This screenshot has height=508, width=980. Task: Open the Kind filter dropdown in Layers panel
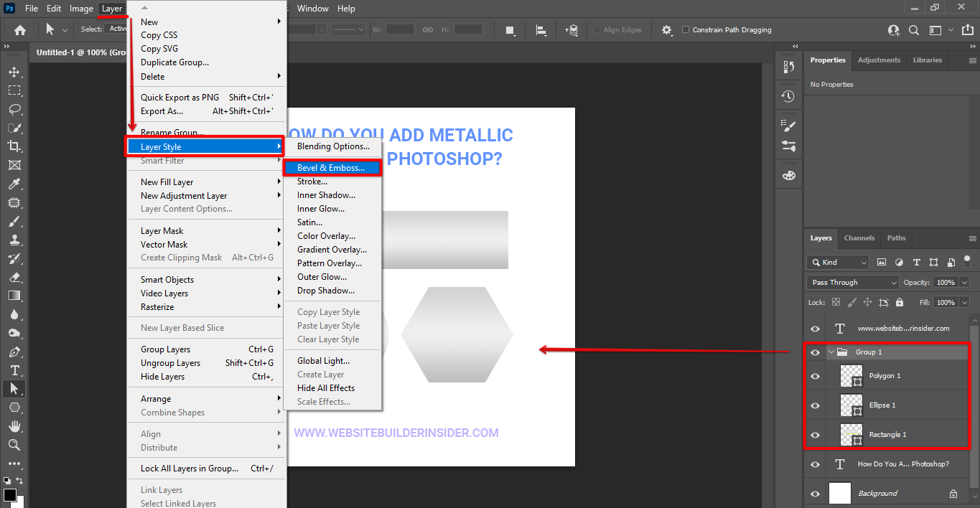click(837, 262)
